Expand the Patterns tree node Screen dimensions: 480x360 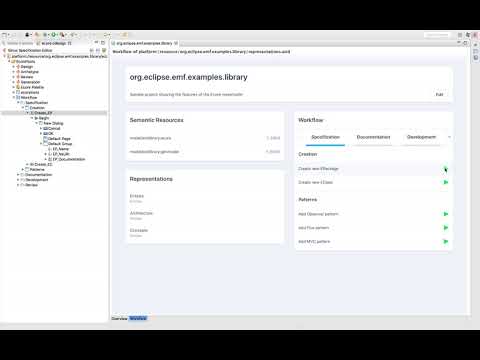click(x=23, y=169)
